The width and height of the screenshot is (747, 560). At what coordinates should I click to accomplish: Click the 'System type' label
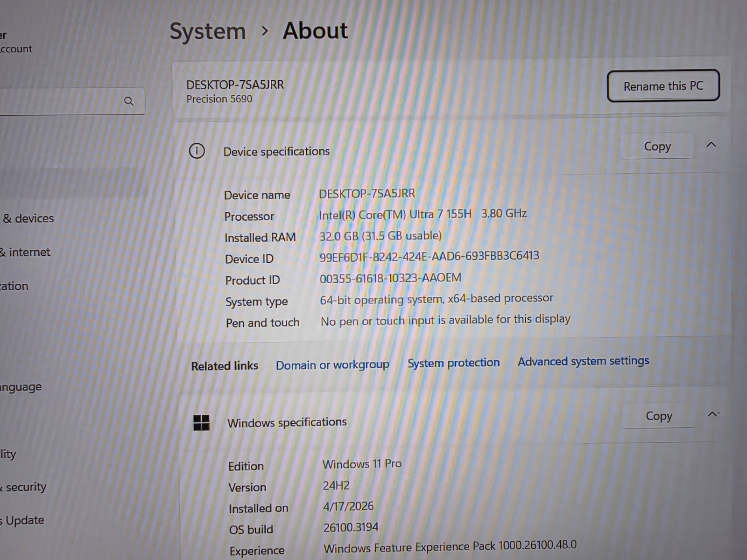[x=257, y=302]
